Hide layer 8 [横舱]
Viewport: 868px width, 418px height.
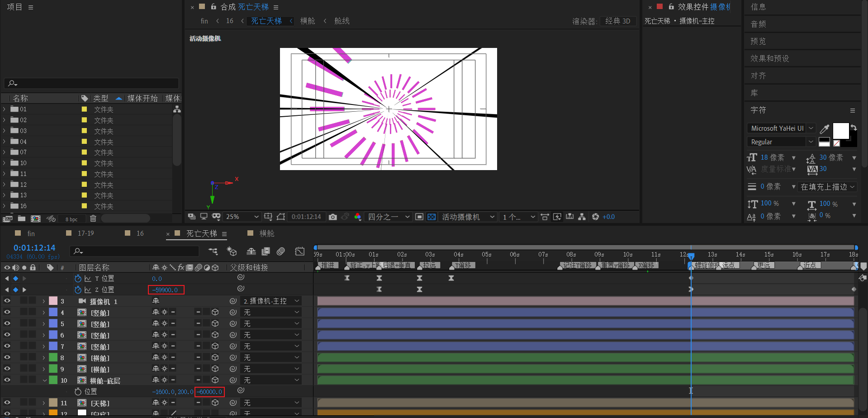tap(7, 357)
